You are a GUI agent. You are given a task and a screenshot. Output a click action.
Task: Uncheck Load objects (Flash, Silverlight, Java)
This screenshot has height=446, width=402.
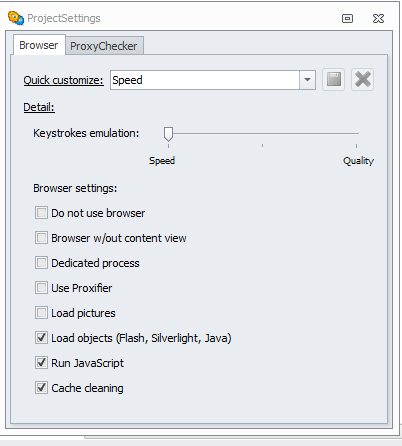click(x=41, y=338)
